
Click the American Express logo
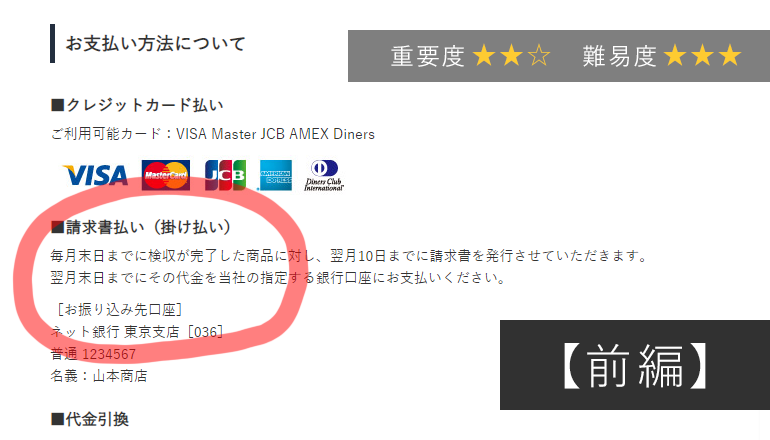coord(275,175)
